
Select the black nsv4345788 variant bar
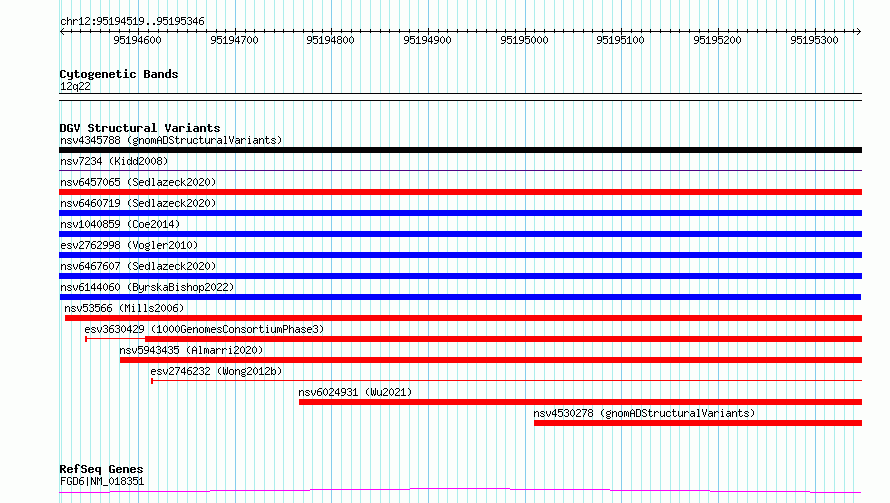pos(460,150)
